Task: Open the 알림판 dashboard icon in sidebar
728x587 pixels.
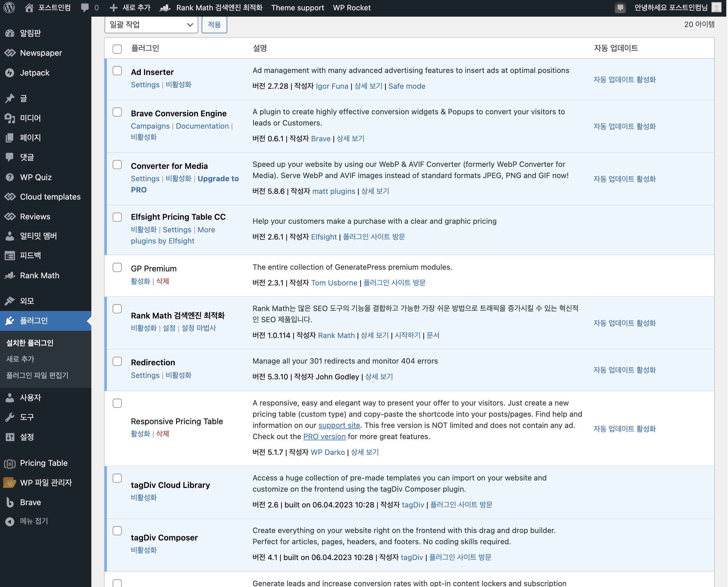Action: click(10, 33)
